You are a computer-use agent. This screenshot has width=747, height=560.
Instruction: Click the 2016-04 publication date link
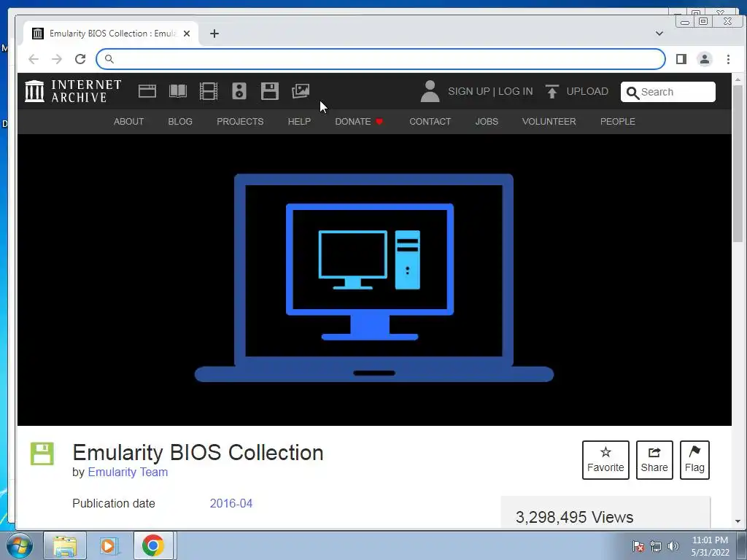click(x=231, y=503)
